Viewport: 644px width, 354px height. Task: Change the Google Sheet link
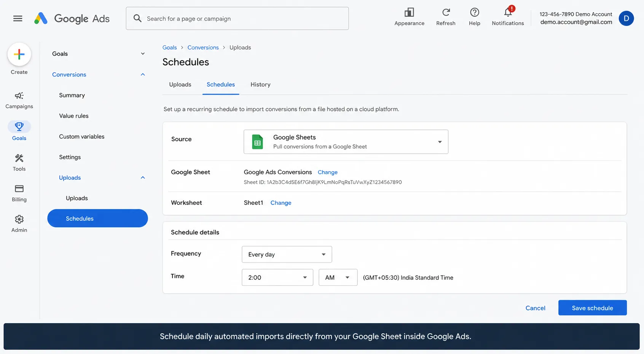pyautogui.click(x=328, y=172)
